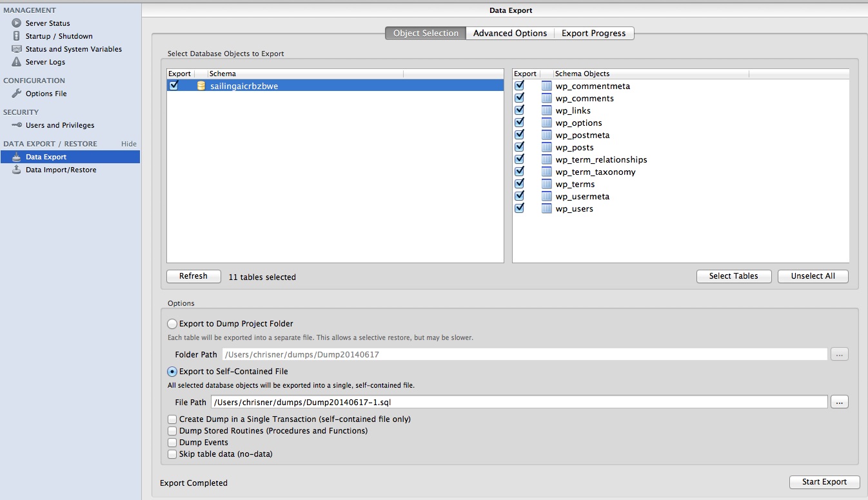Click the Unselect All button

(813, 276)
